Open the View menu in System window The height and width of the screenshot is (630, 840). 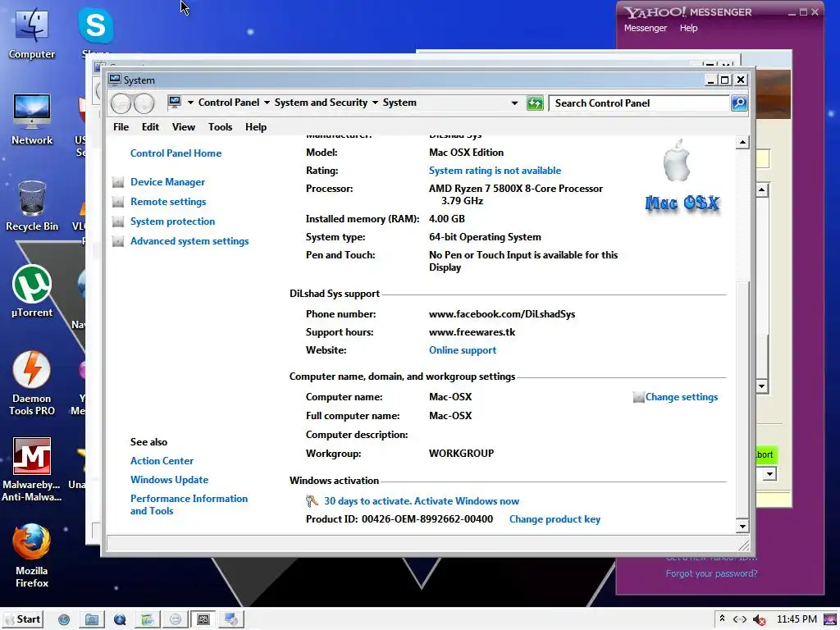(183, 127)
